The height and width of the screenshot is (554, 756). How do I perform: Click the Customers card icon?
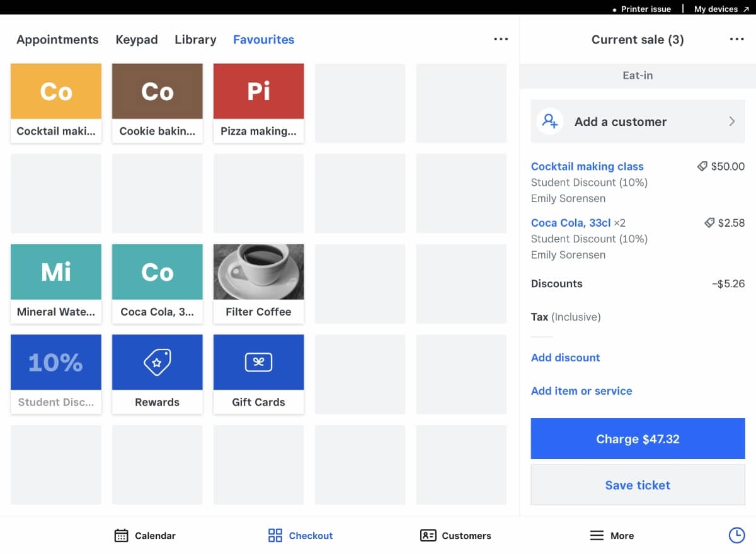pos(428,536)
